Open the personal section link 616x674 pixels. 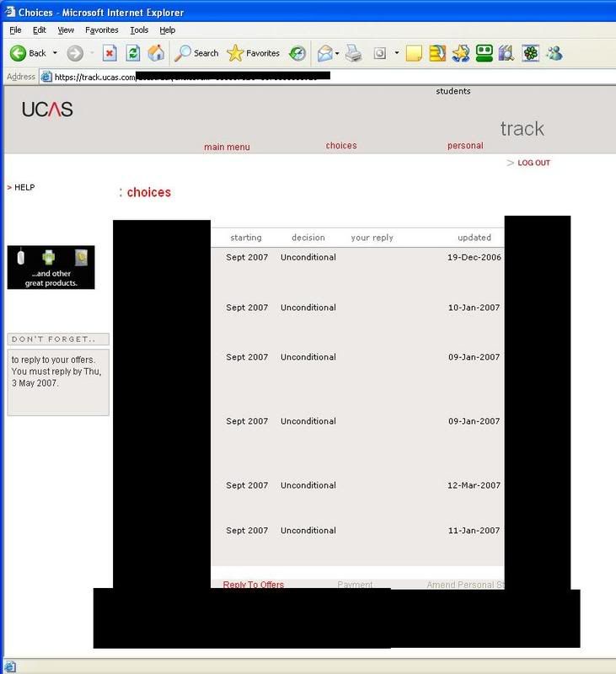[x=465, y=146]
